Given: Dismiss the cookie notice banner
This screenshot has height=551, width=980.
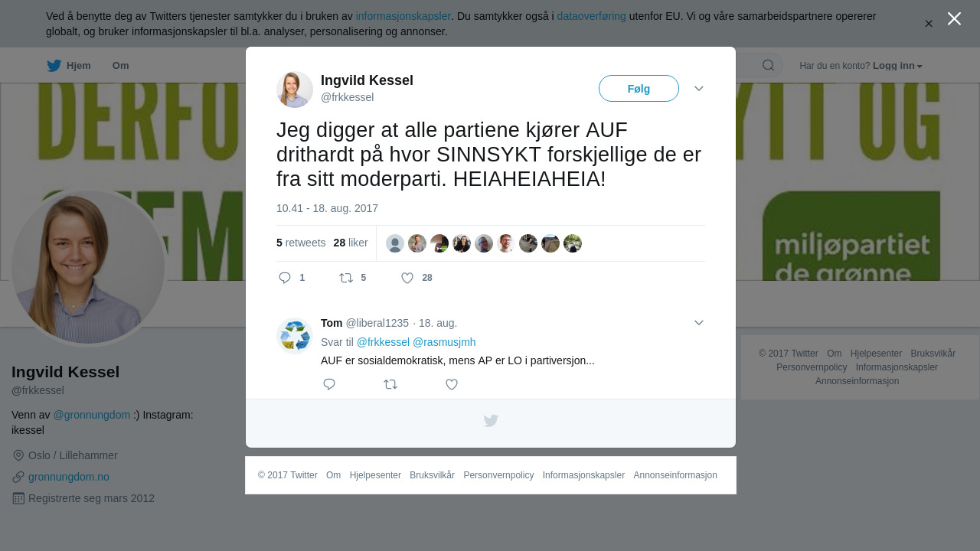Looking at the screenshot, I should tap(929, 24).
